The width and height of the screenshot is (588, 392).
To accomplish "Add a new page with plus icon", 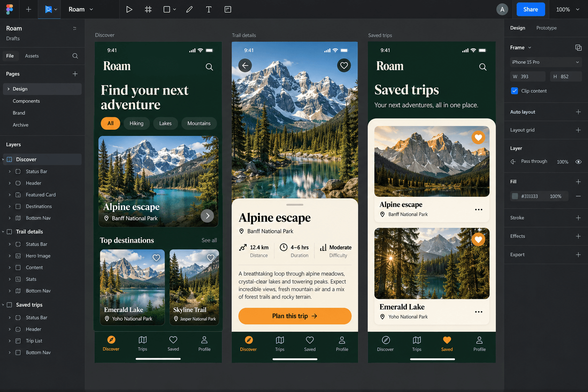I will (75, 74).
